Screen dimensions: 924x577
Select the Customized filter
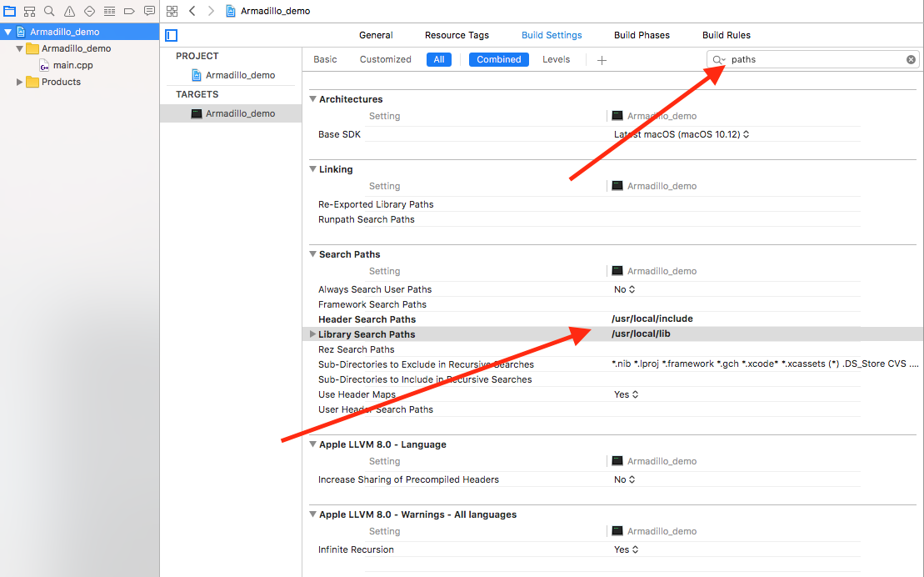tap(386, 59)
